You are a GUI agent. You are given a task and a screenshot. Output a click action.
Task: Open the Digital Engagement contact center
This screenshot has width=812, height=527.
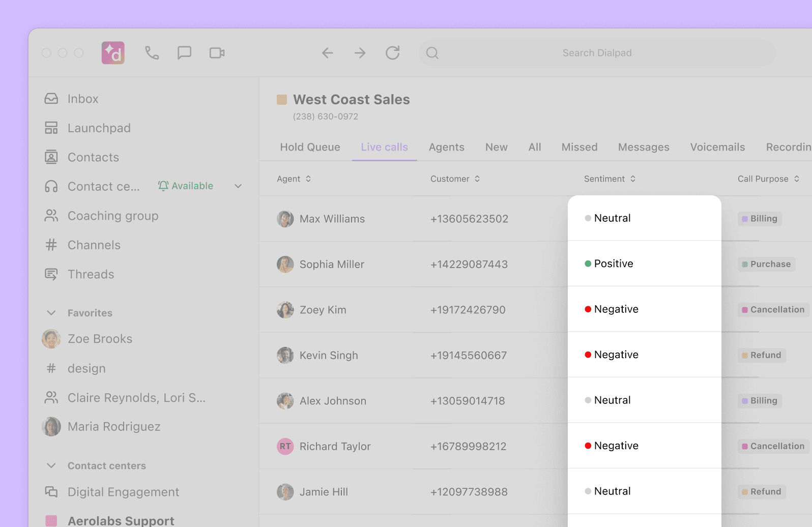point(123,492)
